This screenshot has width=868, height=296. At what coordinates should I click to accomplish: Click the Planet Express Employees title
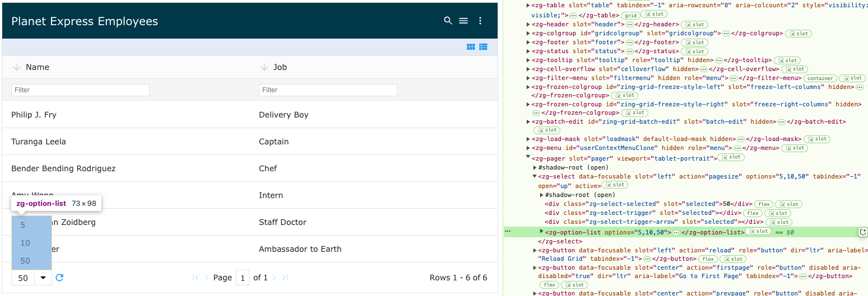(x=85, y=21)
